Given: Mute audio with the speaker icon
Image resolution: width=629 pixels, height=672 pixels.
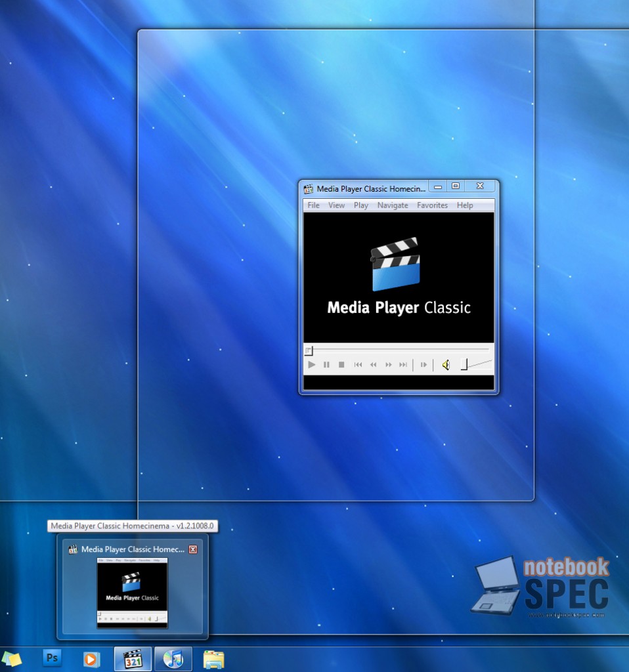Looking at the screenshot, I should (446, 365).
